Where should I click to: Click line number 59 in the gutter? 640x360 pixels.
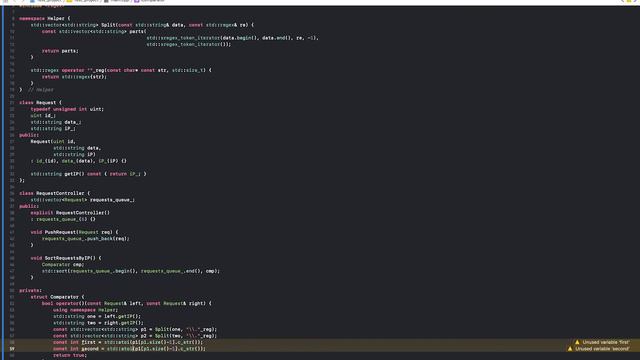coord(12,349)
